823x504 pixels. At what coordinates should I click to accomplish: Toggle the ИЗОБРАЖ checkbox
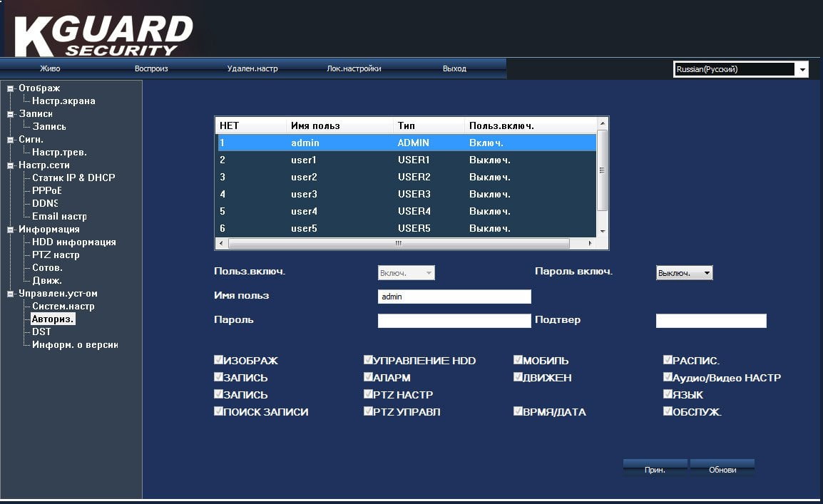tap(218, 360)
